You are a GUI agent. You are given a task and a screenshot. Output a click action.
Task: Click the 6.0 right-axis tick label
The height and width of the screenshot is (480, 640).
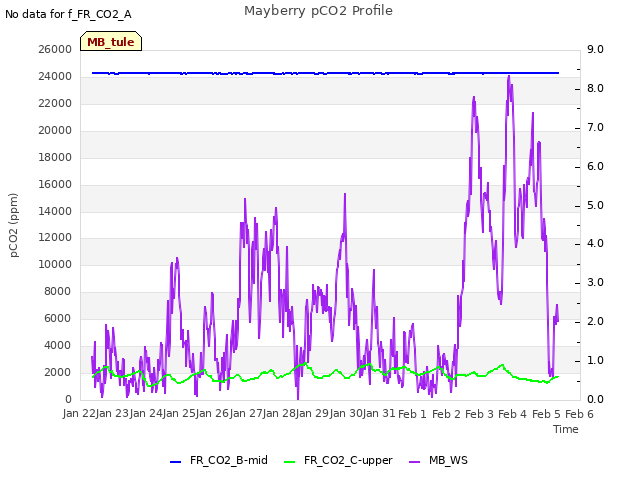point(595,166)
